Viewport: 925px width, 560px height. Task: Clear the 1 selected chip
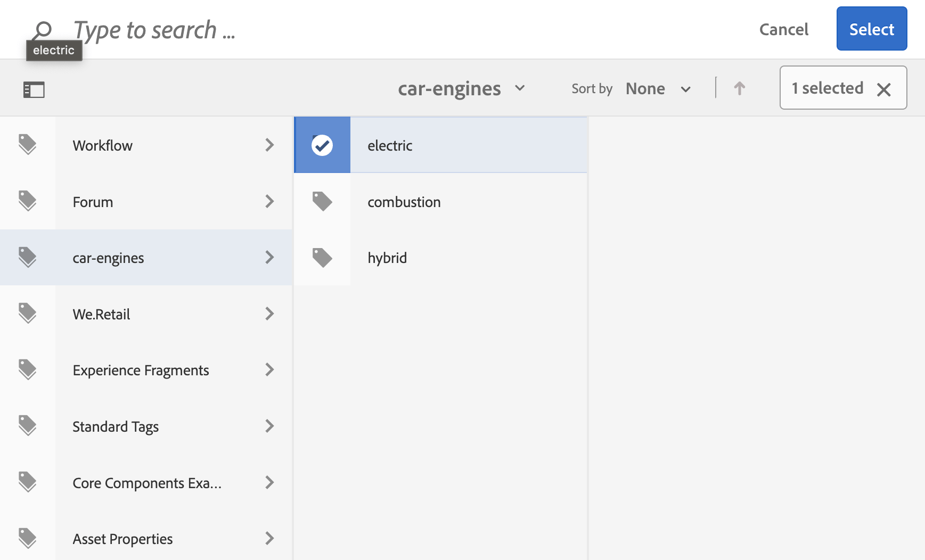[883, 89]
